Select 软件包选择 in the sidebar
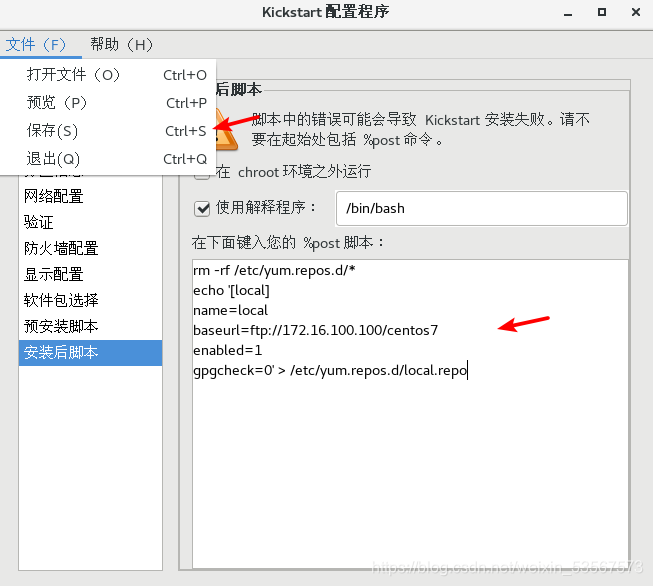This screenshot has height=586, width=653. point(90,300)
